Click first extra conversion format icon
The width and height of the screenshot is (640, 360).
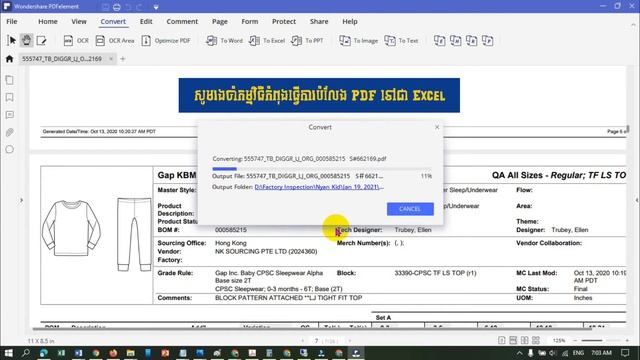click(440, 40)
